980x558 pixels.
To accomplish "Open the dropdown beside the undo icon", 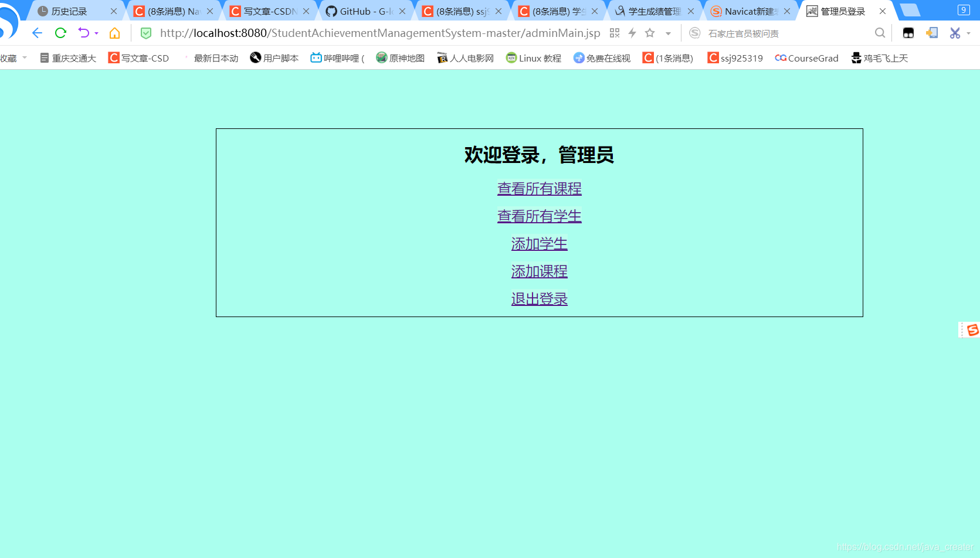I will (97, 33).
